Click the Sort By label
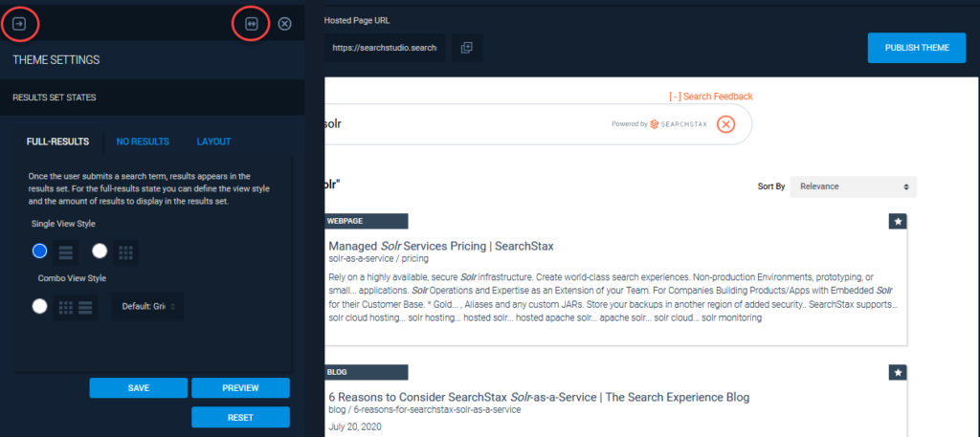Screen dimensions: 980x437 [771, 186]
